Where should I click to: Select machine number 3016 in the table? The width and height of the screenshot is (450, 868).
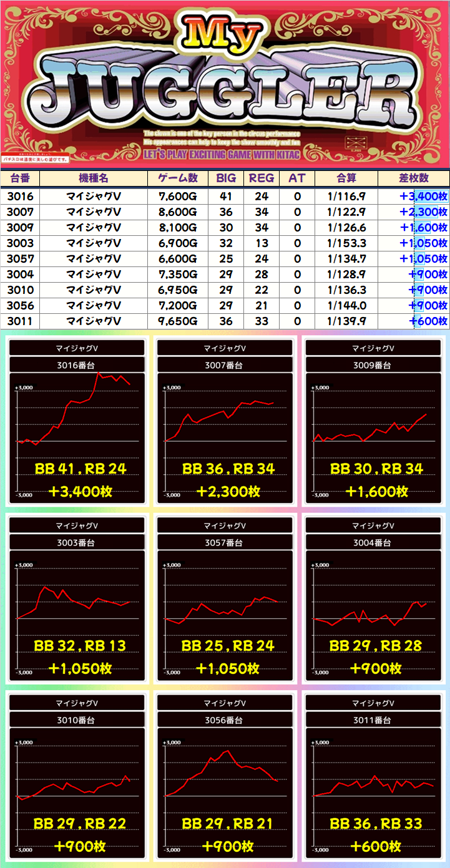pos(20,197)
